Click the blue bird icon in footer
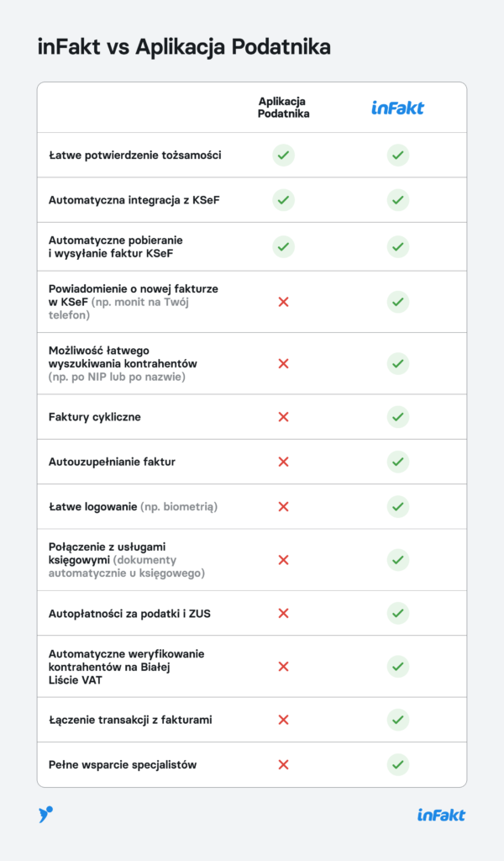The width and height of the screenshot is (504, 861). coord(45,814)
